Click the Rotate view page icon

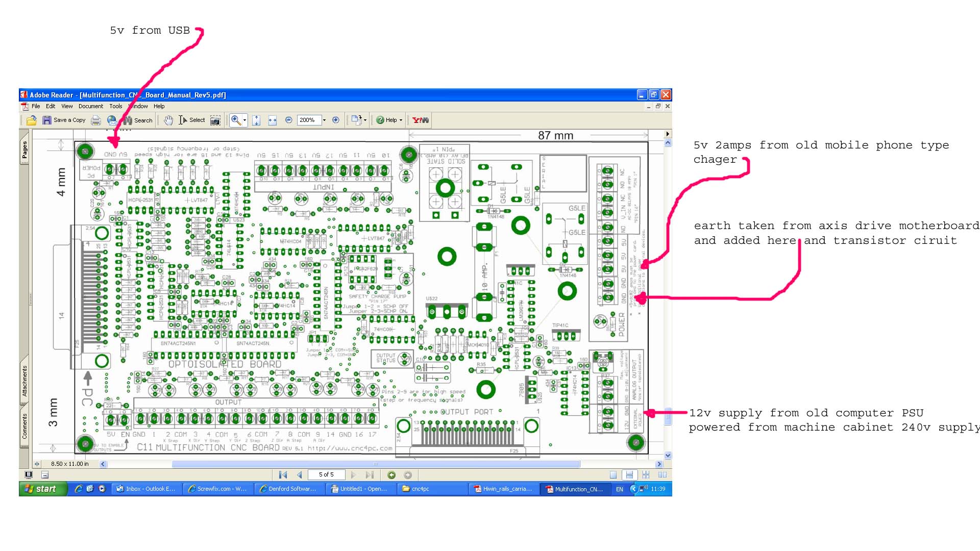click(x=356, y=120)
